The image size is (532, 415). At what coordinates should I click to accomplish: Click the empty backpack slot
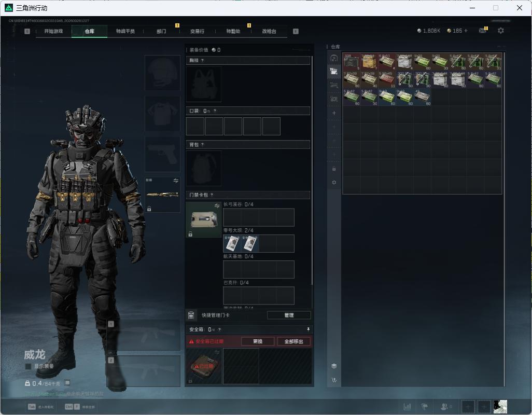204,168
